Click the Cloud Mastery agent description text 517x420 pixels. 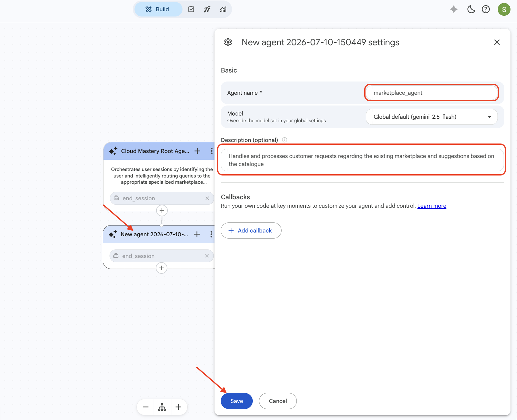(162, 176)
